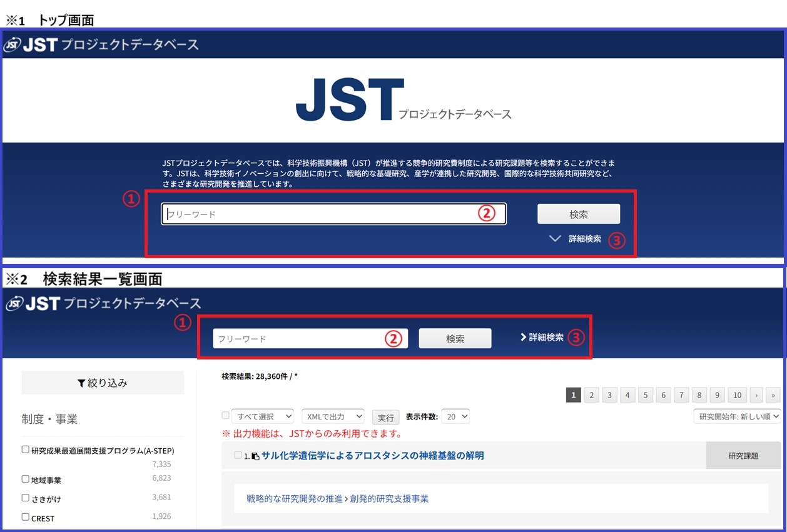Go to results page 5
This screenshot has height=532, width=787.
tap(646, 395)
